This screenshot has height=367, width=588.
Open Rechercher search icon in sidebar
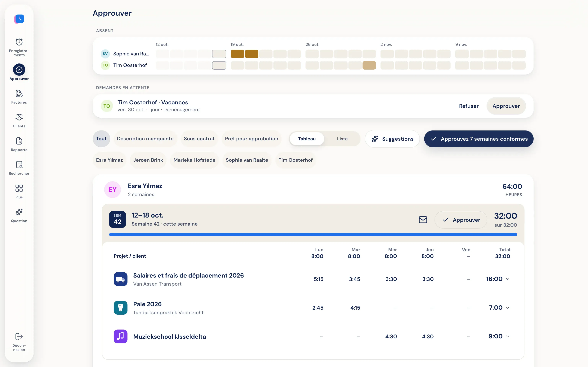point(19,165)
